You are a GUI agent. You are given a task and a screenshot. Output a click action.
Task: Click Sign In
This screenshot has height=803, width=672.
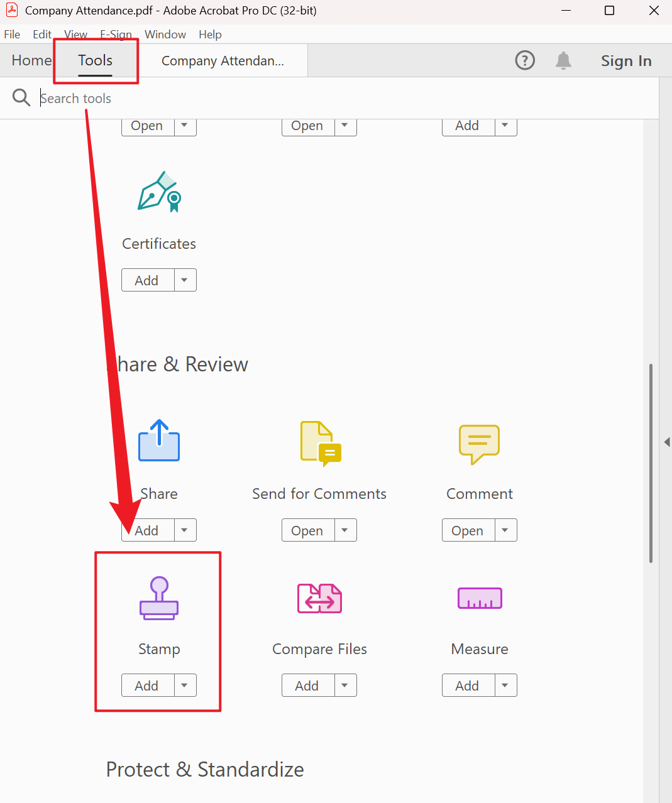pos(626,61)
